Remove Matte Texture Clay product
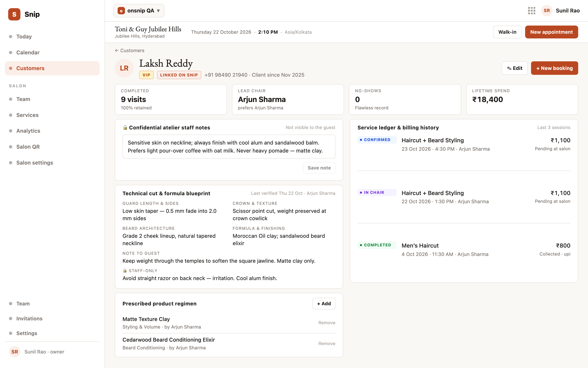 coord(326,323)
